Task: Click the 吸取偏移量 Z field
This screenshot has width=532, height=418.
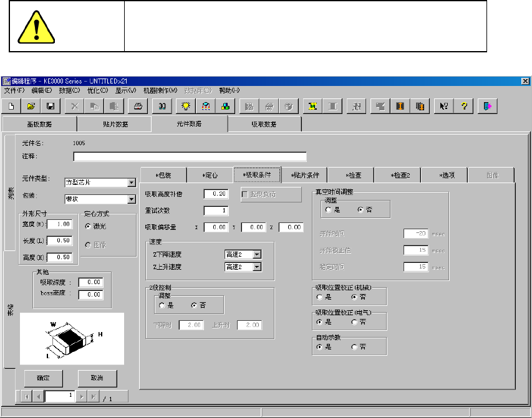Action: click(291, 227)
